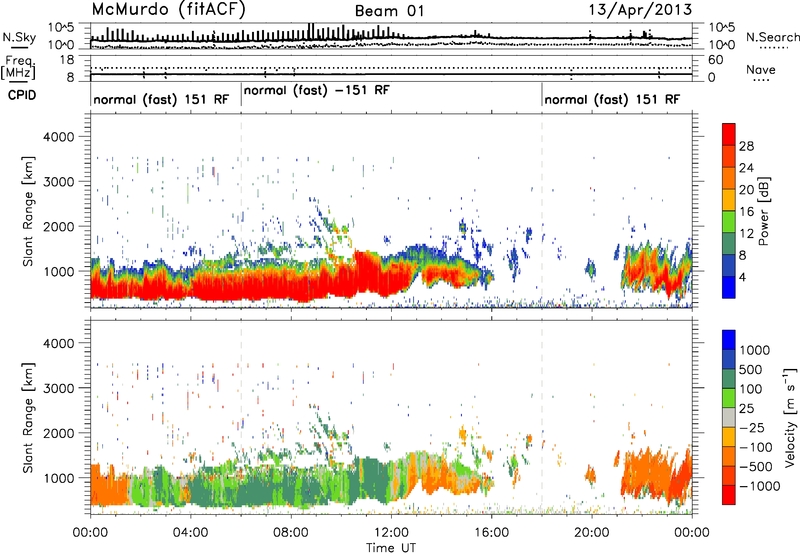The image size is (800, 554).
Task: Click the '16' tick on power colorbar
Action: pos(746,212)
